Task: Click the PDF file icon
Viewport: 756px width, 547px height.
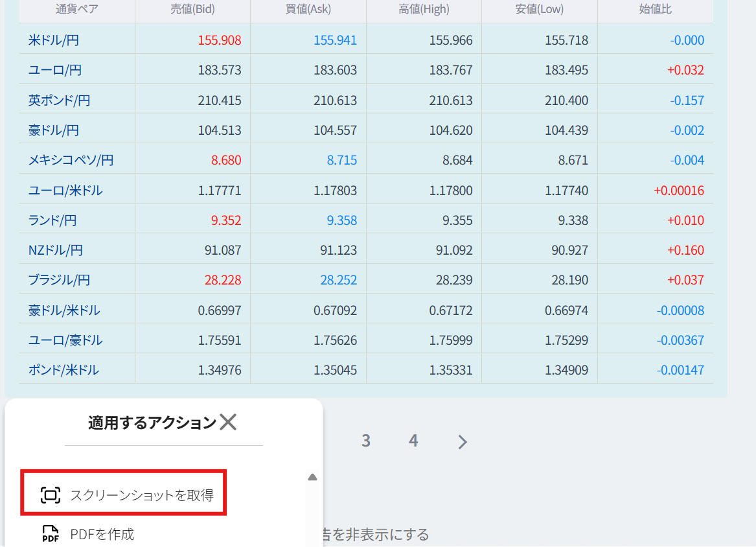Action: pyautogui.click(x=50, y=533)
